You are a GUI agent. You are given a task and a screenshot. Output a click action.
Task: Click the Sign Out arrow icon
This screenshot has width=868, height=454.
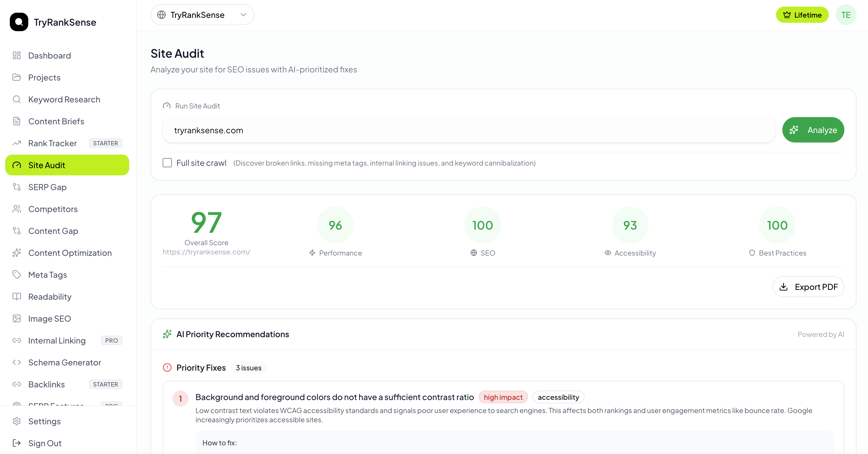coord(16,443)
